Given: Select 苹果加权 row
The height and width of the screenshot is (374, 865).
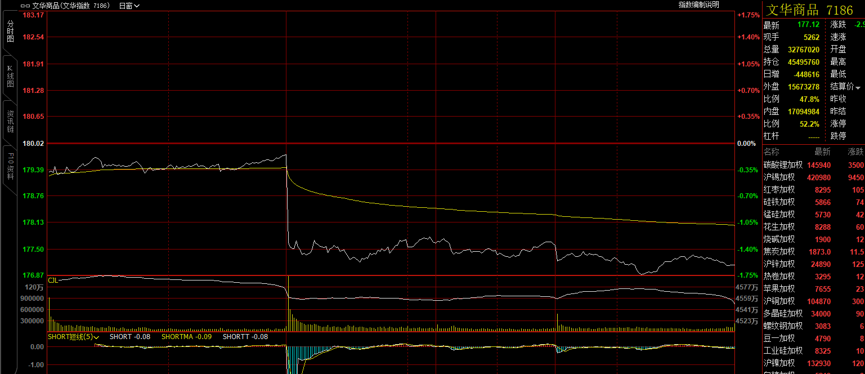Looking at the screenshot, I should click(814, 289).
